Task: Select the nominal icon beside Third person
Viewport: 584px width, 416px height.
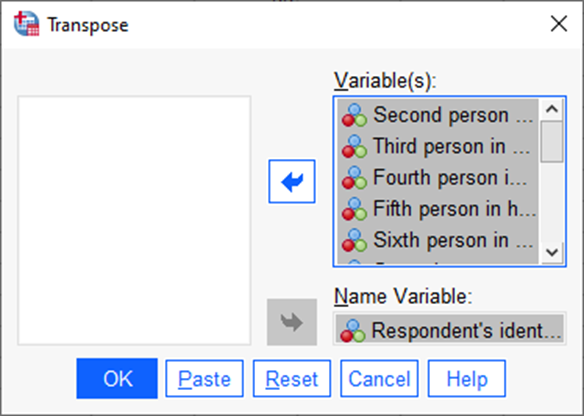Action: coord(354,146)
